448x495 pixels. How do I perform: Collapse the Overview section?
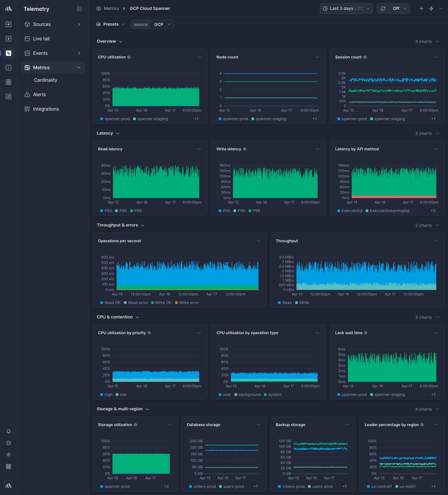121,41
